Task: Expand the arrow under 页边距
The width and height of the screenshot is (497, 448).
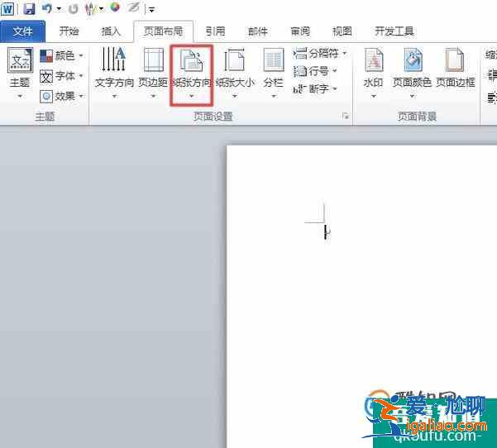Action: click(153, 96)
